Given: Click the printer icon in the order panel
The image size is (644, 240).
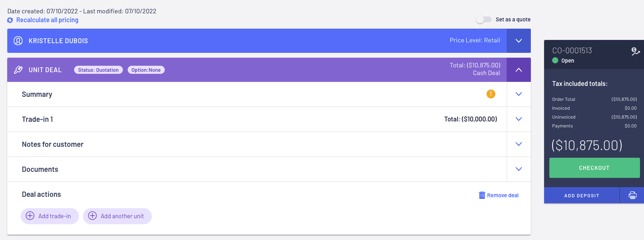Looking at the screenshot, I should pyautogui.click(x=633, y=195).
